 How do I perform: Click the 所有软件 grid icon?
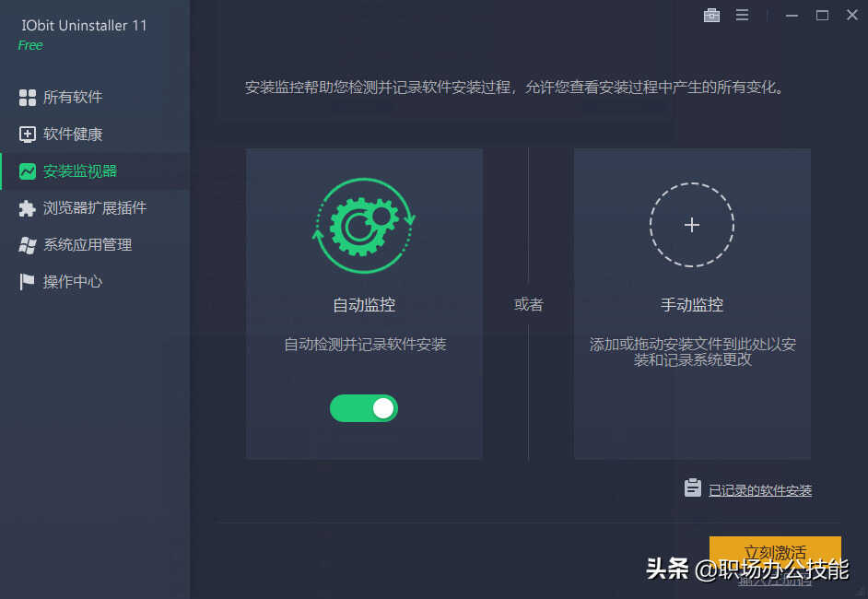(x=27, y=98)
